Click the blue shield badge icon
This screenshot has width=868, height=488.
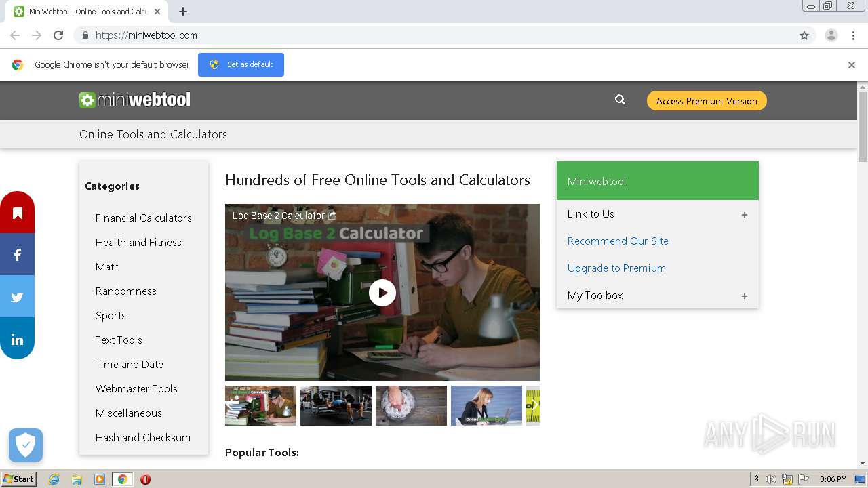pos(26,445)
